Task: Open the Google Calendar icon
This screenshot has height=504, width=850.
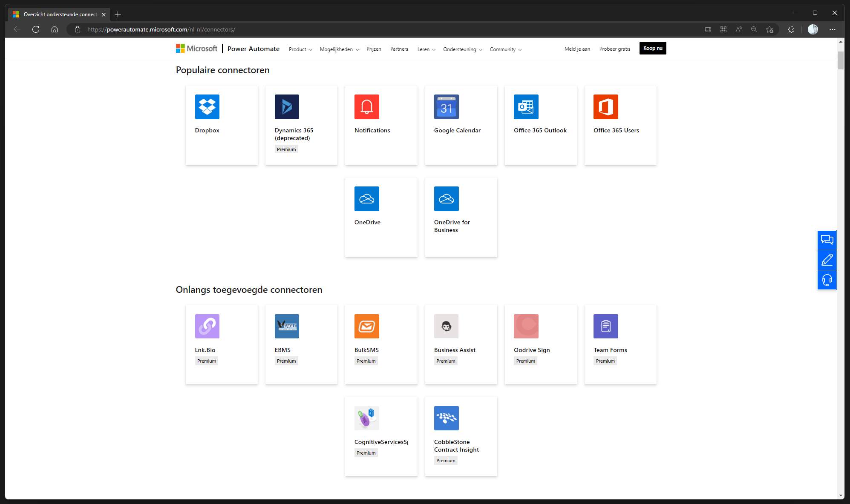Action: point(447,107)
